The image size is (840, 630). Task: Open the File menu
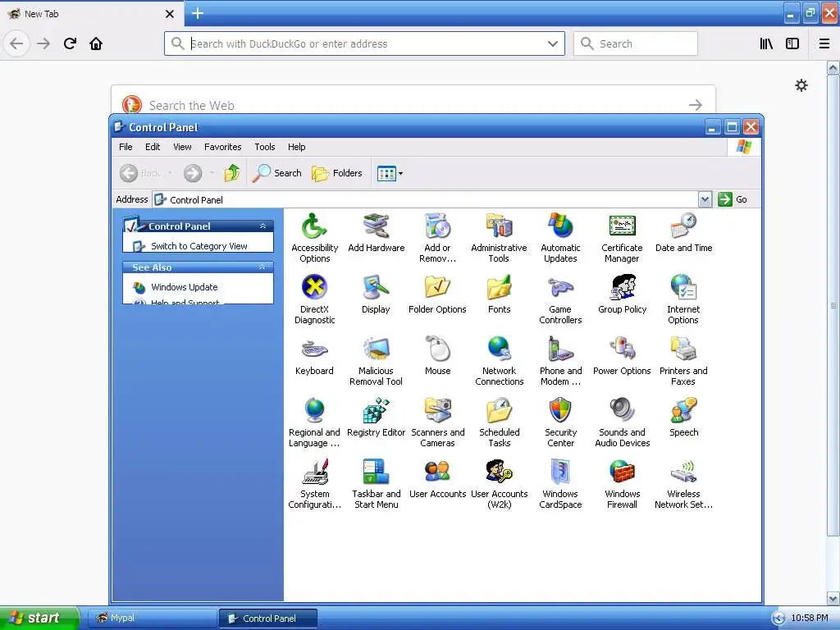click(x=126, y=147)
